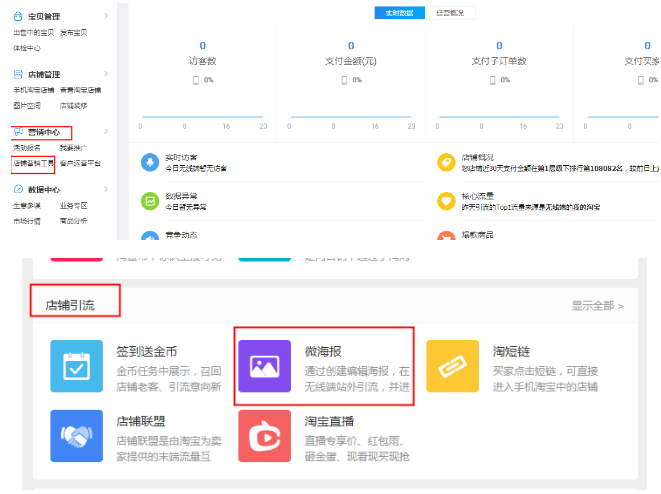
Task: Click the 店铺管理 store icon
Action: (18, 75)
